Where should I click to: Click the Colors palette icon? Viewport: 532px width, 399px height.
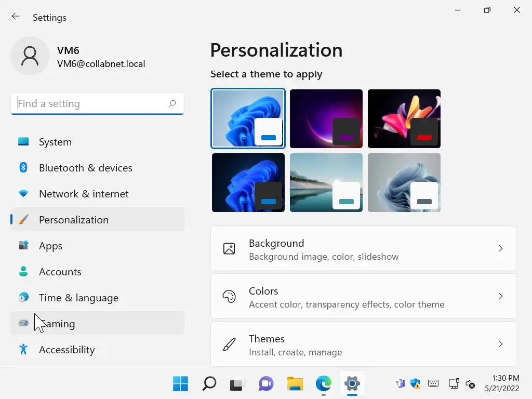(229, 296)
